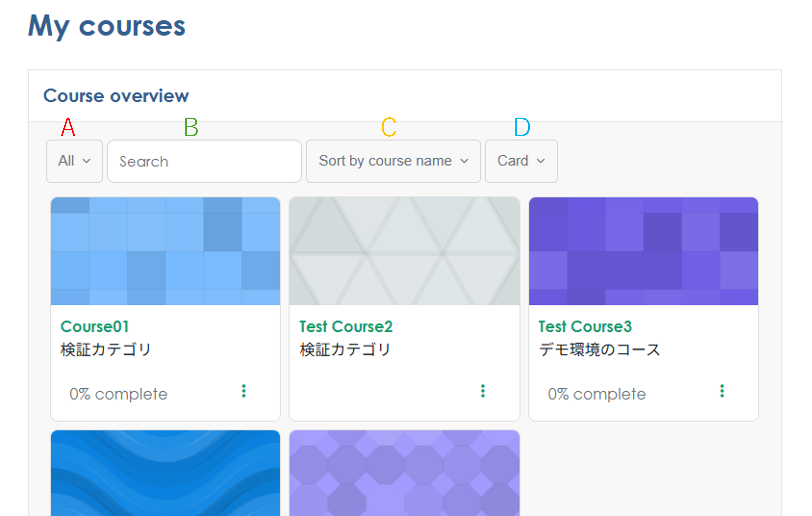The image size is (812, 516).
Task: Open the Test Course2 link
Action: click(x=346, y=326)
